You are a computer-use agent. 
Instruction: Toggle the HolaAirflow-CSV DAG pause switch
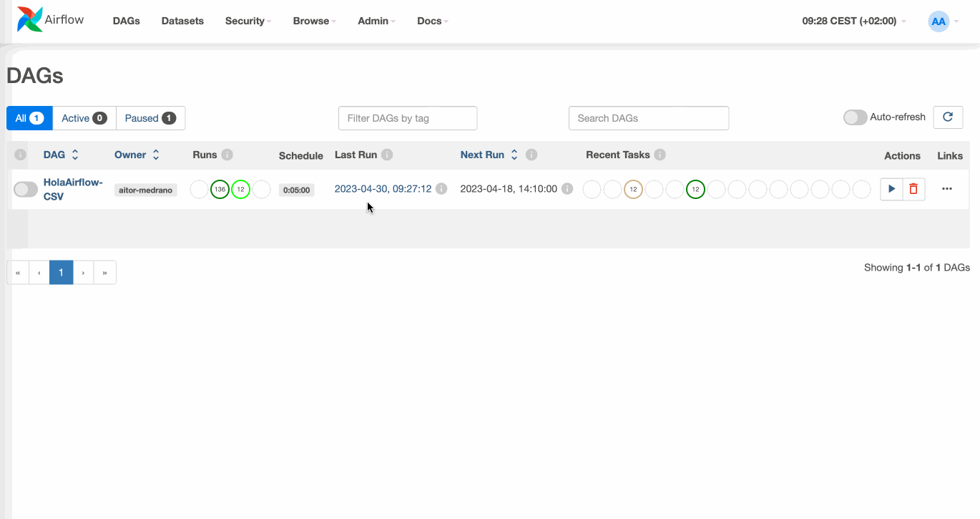pos(26,189)
